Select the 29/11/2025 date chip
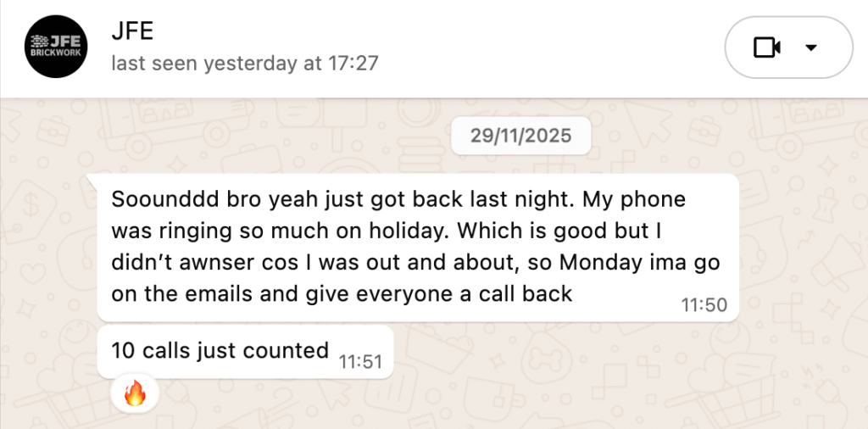 (x=521, y=136)
